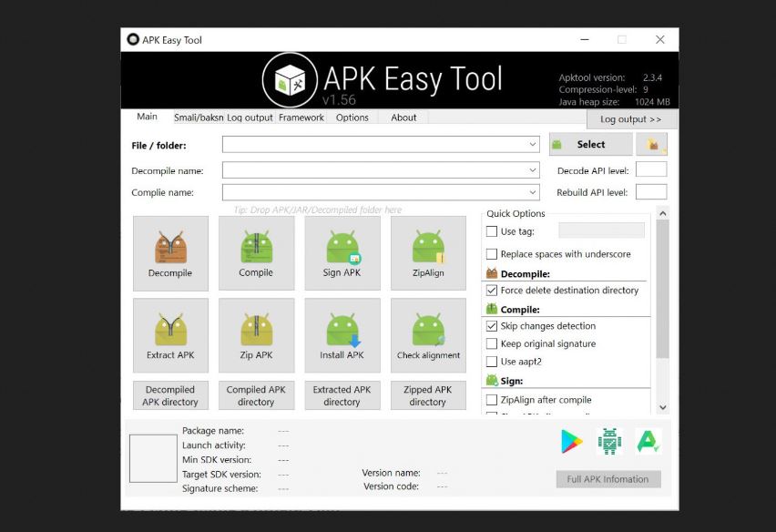
Task: Click the Use tag text field
Action: click(x=601, y=230)
